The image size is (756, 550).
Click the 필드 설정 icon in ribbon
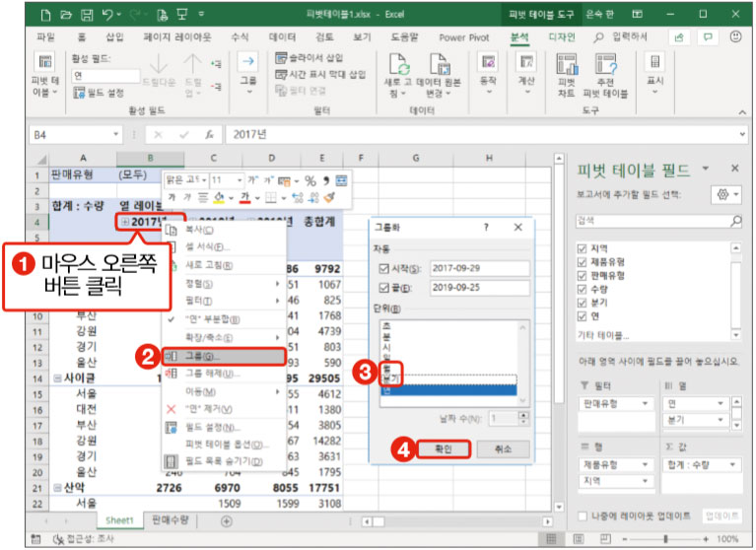tap(79, 93)
